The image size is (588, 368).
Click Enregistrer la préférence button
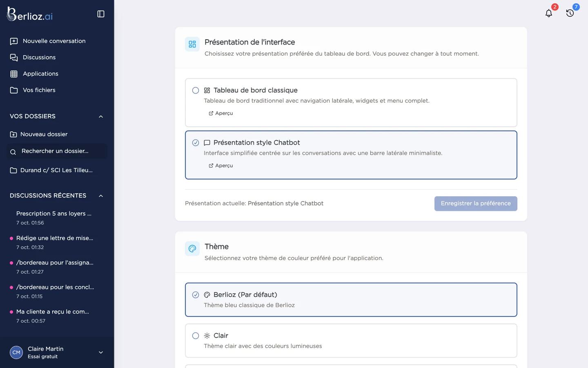pyautogui.click(x=476, y=204)
